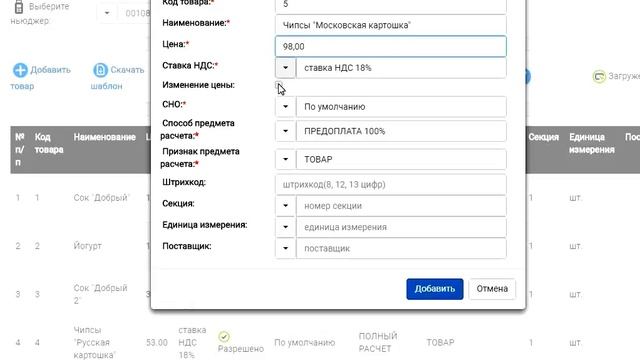Toggle the Изменение цены checkbox
This screenshot has height=360, width=640.
[x=279, y=85]
